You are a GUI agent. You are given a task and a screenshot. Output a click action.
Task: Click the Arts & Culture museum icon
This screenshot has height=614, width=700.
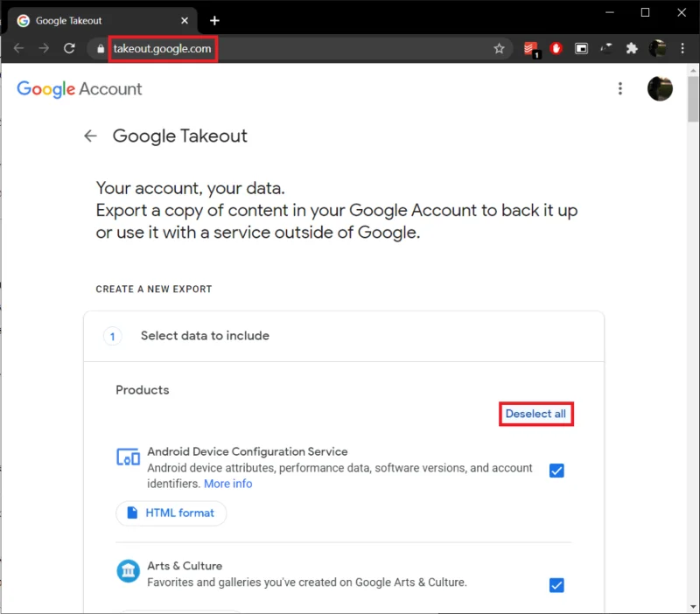(x=128, y=571)
